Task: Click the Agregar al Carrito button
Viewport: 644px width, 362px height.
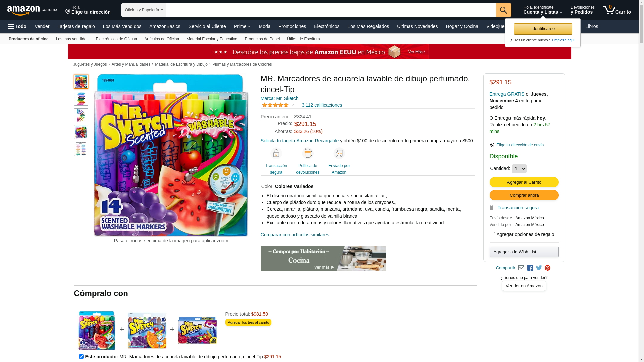Action: pos(524,182)
